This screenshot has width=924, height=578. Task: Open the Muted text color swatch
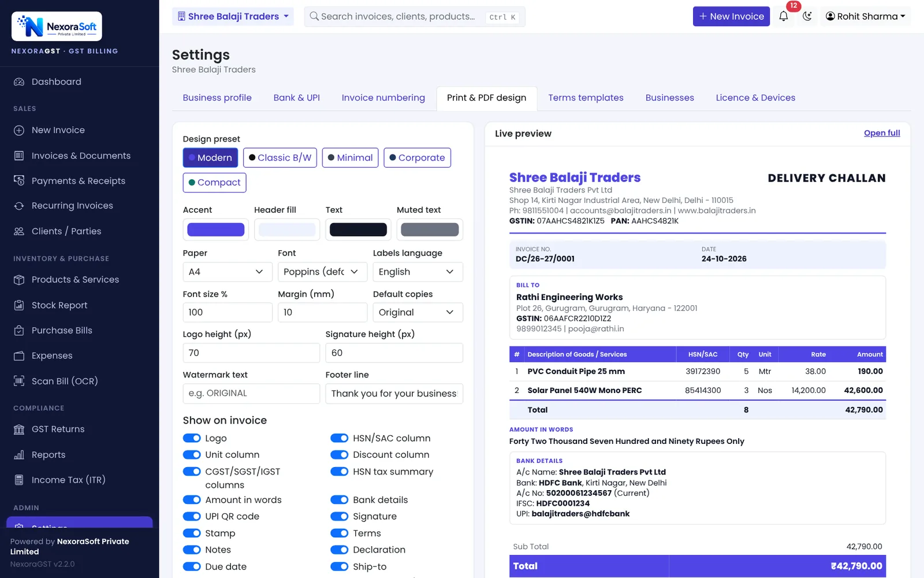coord(430,229)
